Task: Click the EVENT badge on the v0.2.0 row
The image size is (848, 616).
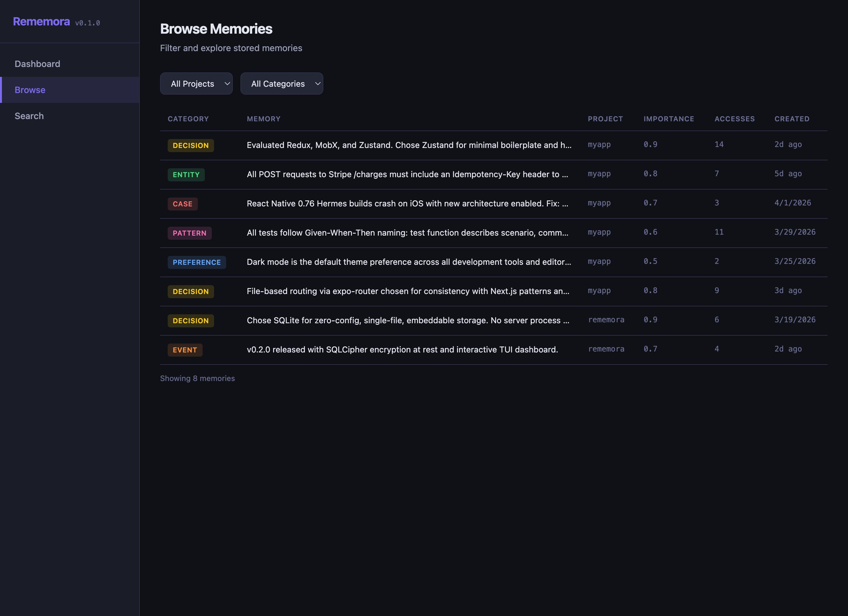Action: (x=185, y=350)
